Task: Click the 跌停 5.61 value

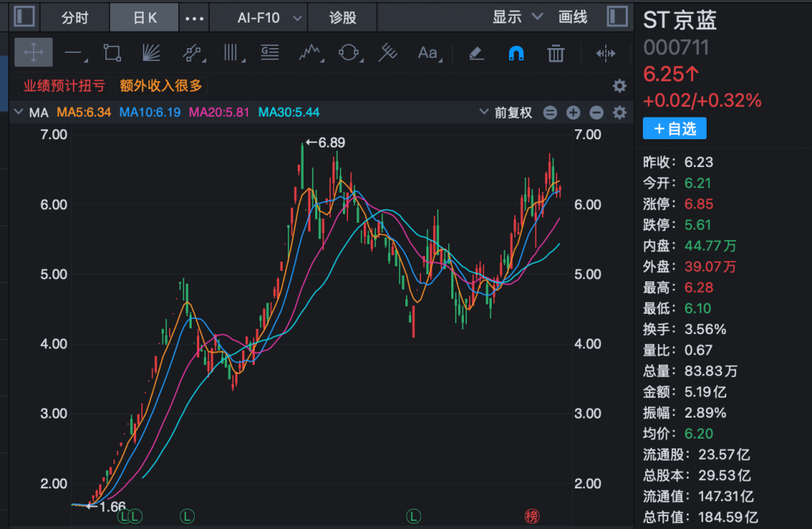Action: (698, 225)
